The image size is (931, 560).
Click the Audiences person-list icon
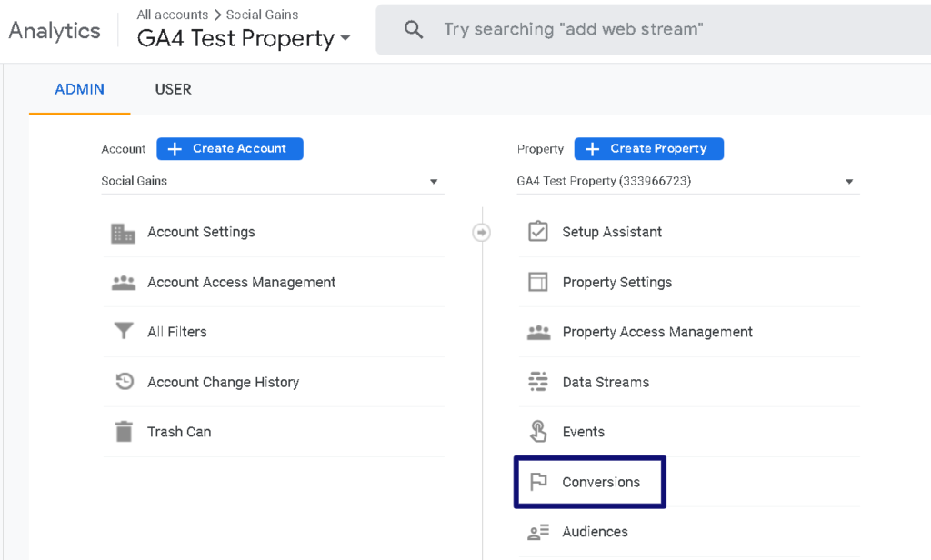(538, 532)
